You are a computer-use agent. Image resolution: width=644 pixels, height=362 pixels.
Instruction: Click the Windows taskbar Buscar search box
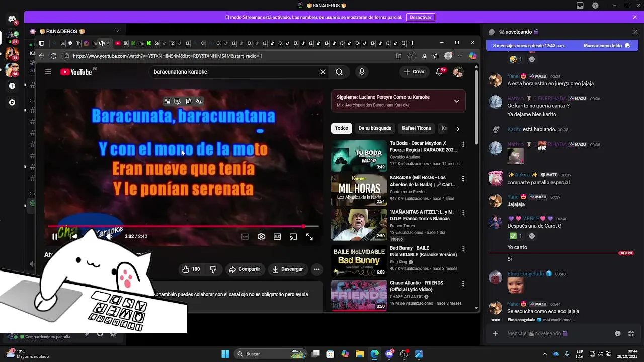coord(272,354)
